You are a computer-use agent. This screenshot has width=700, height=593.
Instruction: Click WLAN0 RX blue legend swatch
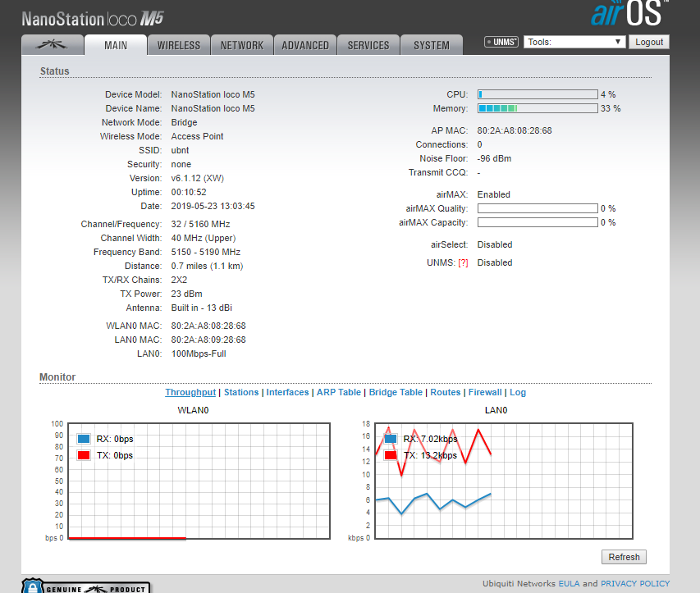coord(84,439)
